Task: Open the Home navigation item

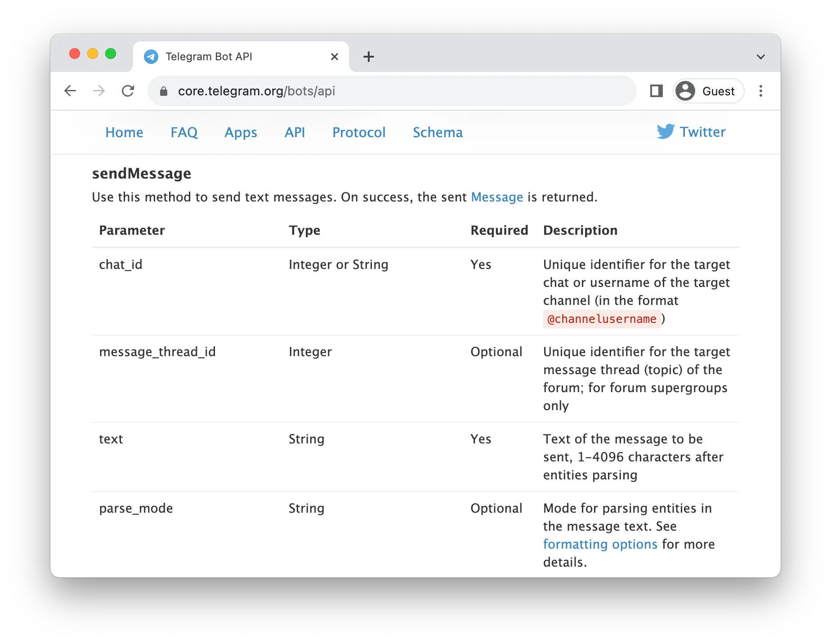Action: 124,132
